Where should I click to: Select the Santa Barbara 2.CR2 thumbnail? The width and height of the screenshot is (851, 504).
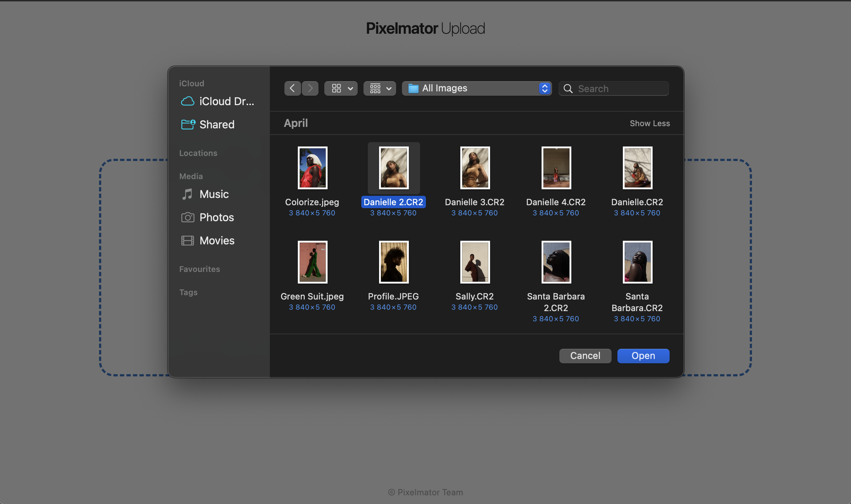[556, 262]
